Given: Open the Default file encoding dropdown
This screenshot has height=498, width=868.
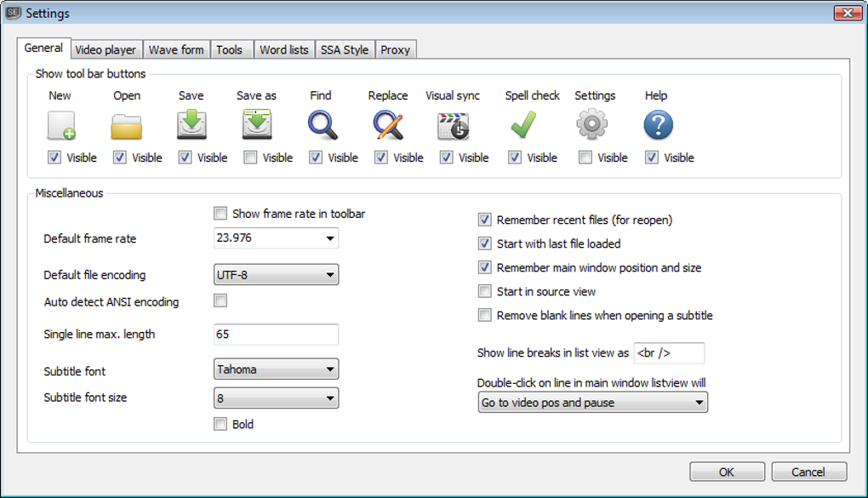Looking at the screenshot, I should coord(276,274).
